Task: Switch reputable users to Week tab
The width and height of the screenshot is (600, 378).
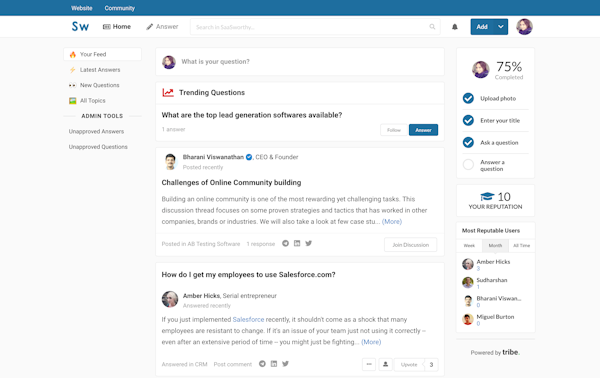Action: 469,246
